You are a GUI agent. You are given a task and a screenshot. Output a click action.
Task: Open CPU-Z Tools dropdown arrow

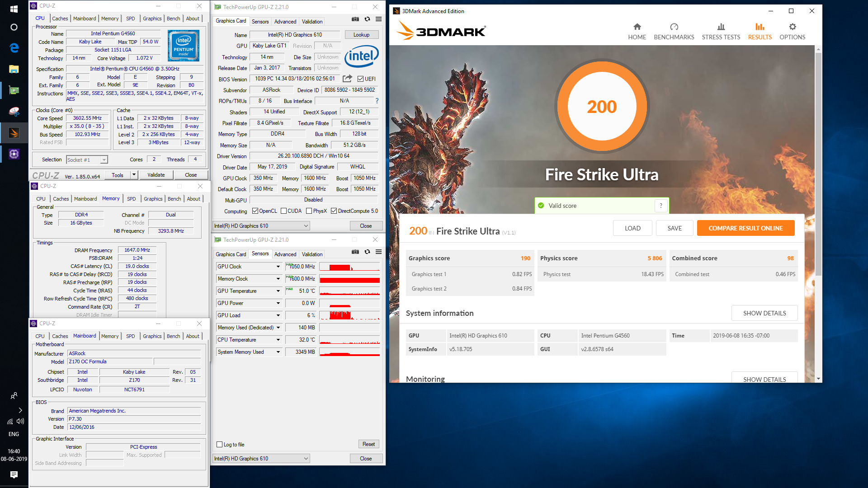(x=134, y=175)
